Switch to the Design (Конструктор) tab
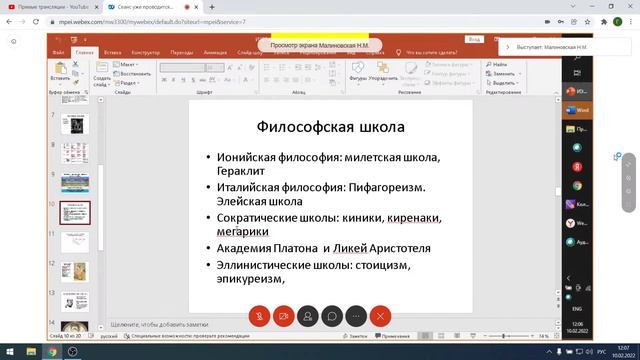This screenshot has width=640, height=360. coord(146,53)
